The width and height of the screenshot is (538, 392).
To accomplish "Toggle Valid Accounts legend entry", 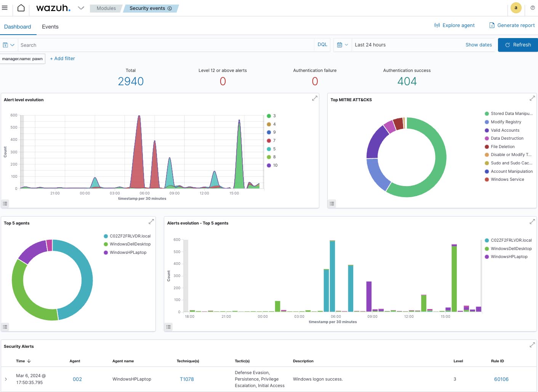I will tap(502, 130).
